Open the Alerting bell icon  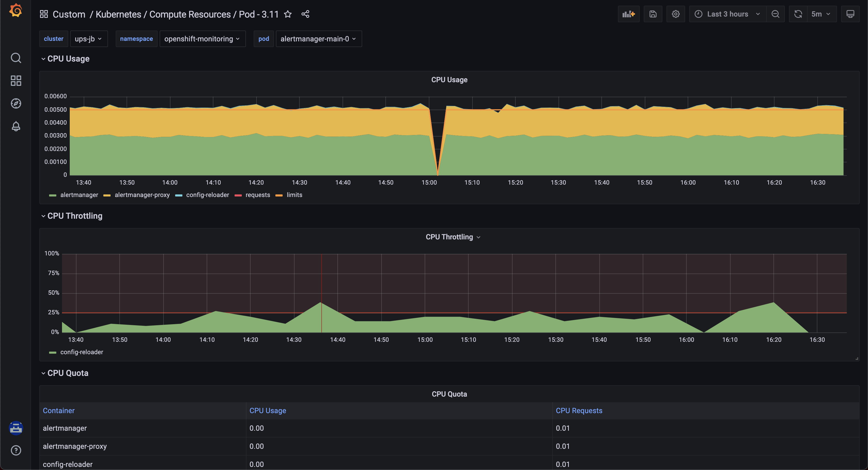[x=16, y=126]
